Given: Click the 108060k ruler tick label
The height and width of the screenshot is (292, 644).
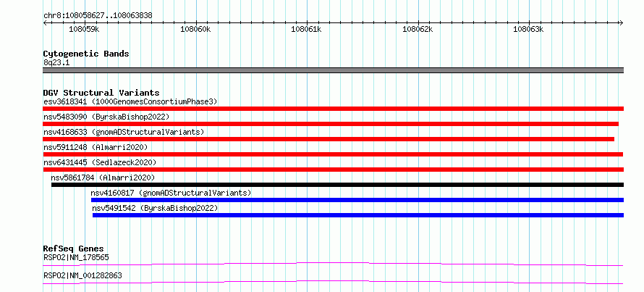Looking at the screenshot, I should (195, 29).
